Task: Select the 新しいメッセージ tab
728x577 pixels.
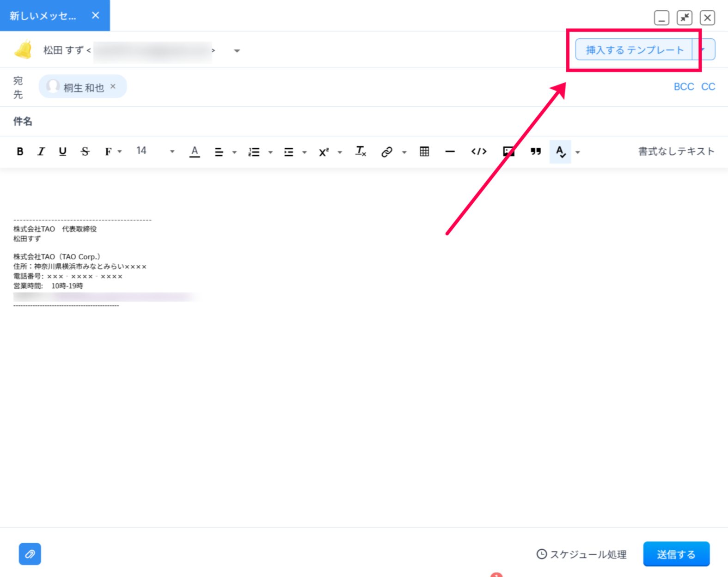Action: 43,16
